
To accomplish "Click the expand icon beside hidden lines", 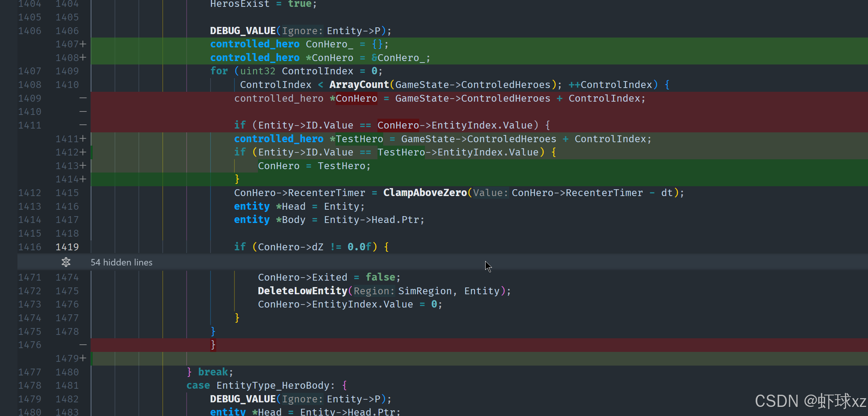I will click(x=66, y=262).
